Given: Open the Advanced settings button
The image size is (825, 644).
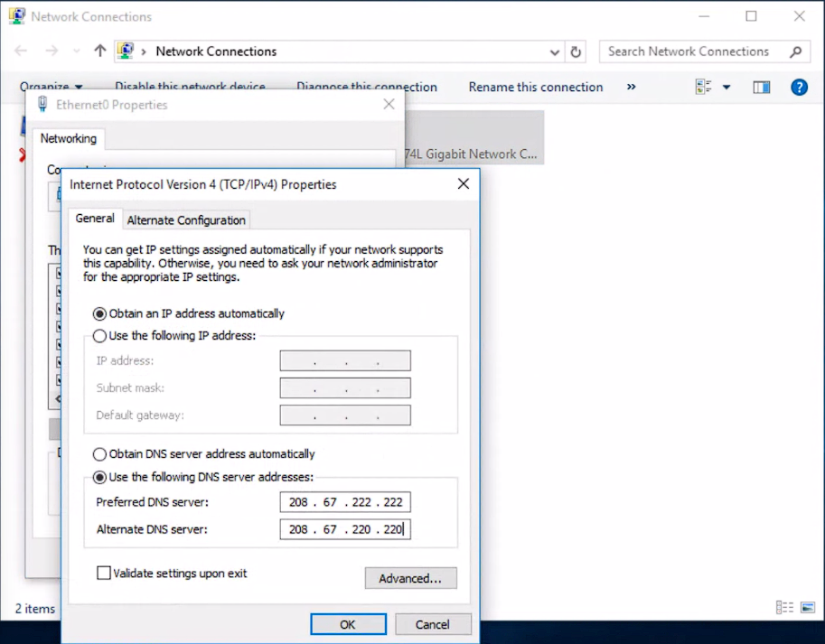Looking at the screenshot, I should point(410,578).
